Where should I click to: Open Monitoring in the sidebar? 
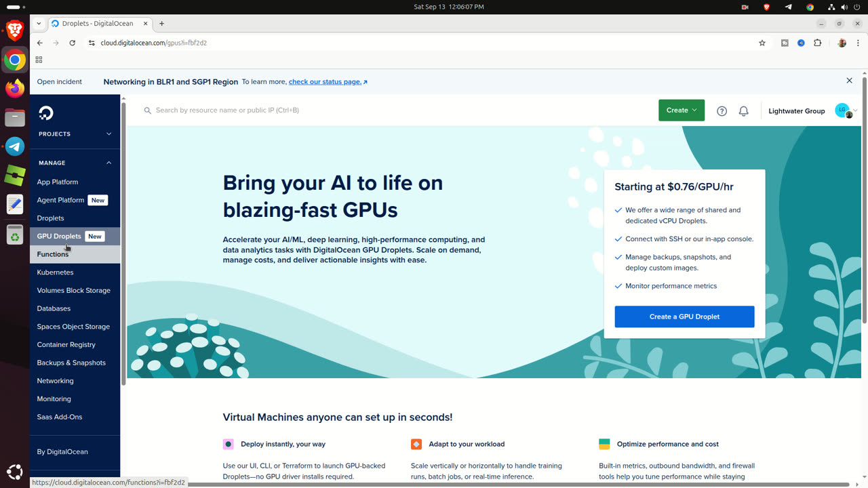click(54, 399)
